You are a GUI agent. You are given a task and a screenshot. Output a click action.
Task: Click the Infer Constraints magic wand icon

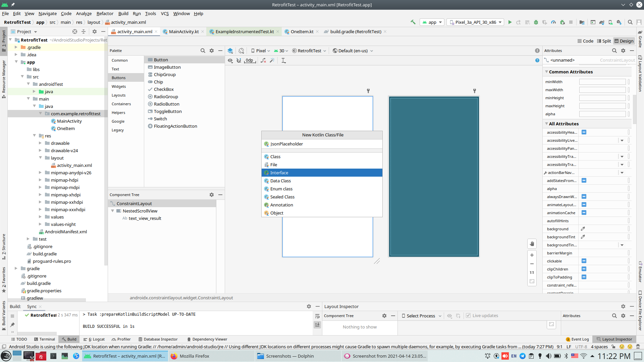272,60
